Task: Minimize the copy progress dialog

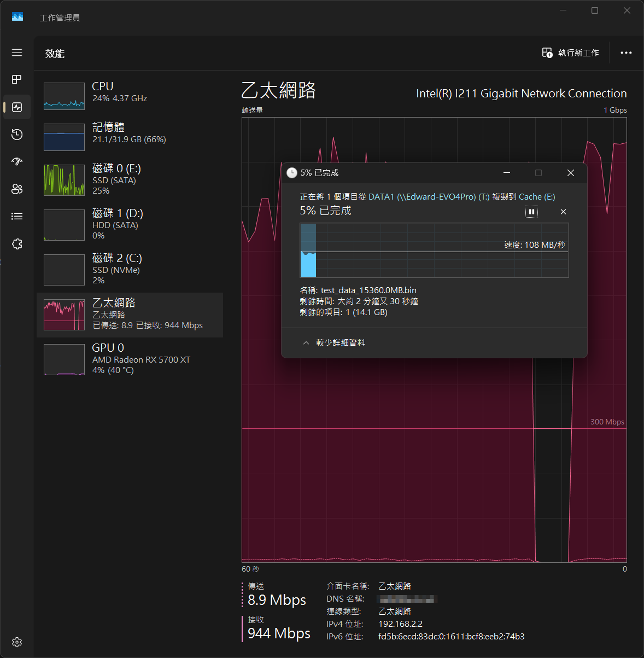Action: 507,173
